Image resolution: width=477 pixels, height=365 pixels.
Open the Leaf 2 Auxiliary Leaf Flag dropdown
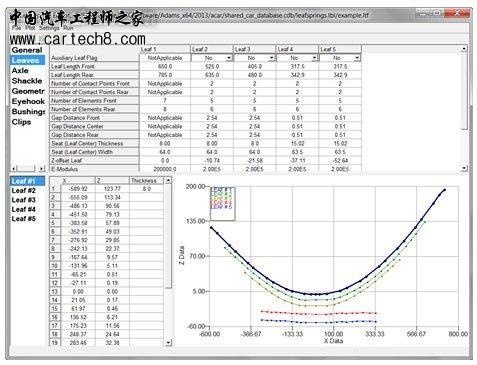tap(229, 58)
